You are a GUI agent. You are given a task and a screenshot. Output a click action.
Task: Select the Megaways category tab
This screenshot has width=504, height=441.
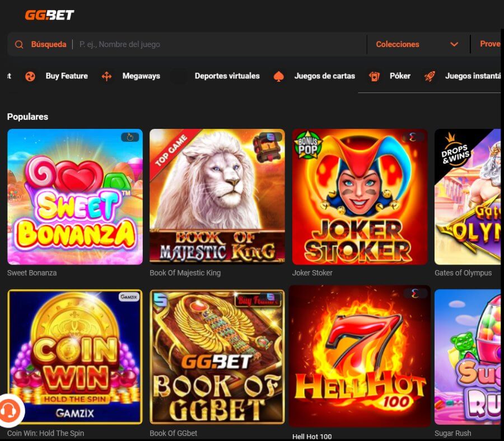click(141, 76)
